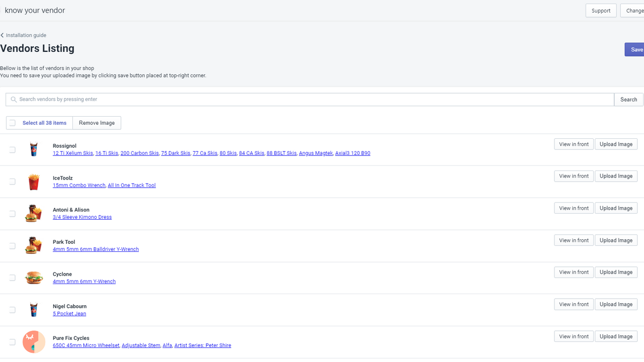Screen dimensions: 644x362
Task: Click the Nigel Cabourn soda cup image
Action: tap(34, 310)
